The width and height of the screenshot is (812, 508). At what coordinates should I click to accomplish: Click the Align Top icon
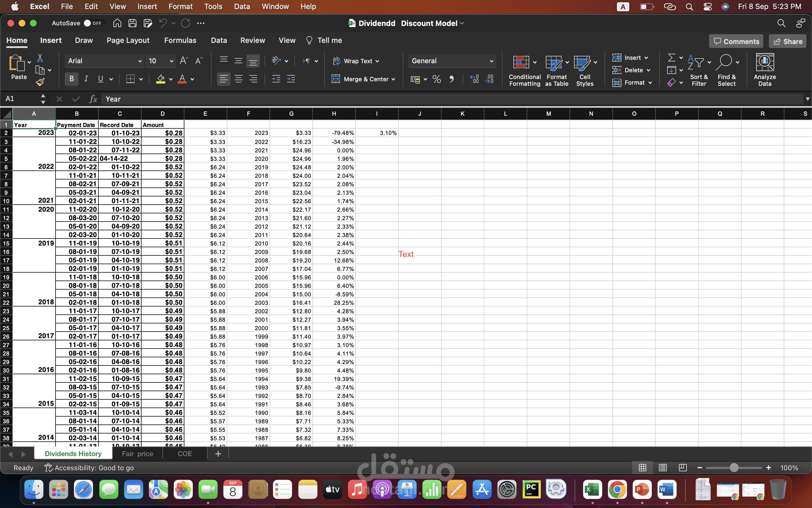pos(224,61)
